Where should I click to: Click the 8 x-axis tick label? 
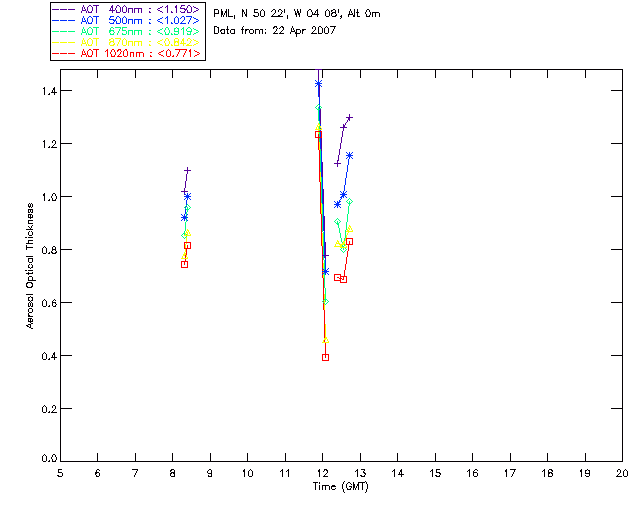click(173, 473)
